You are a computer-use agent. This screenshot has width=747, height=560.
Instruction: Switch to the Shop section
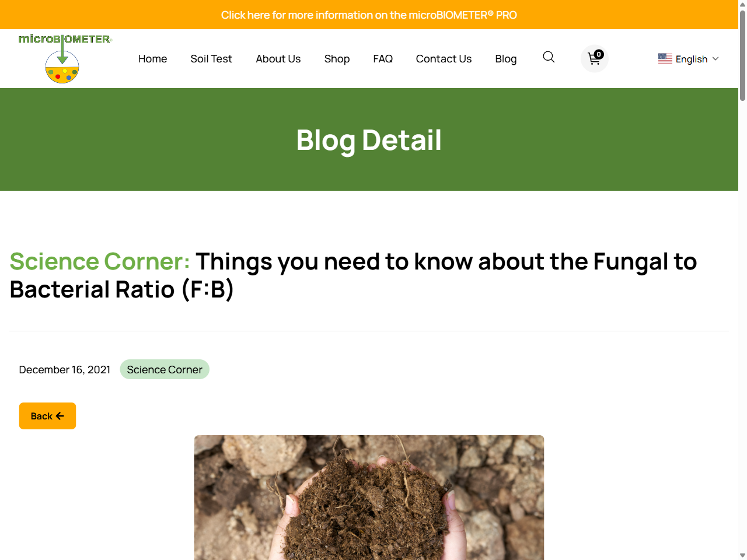click(337, 59)
